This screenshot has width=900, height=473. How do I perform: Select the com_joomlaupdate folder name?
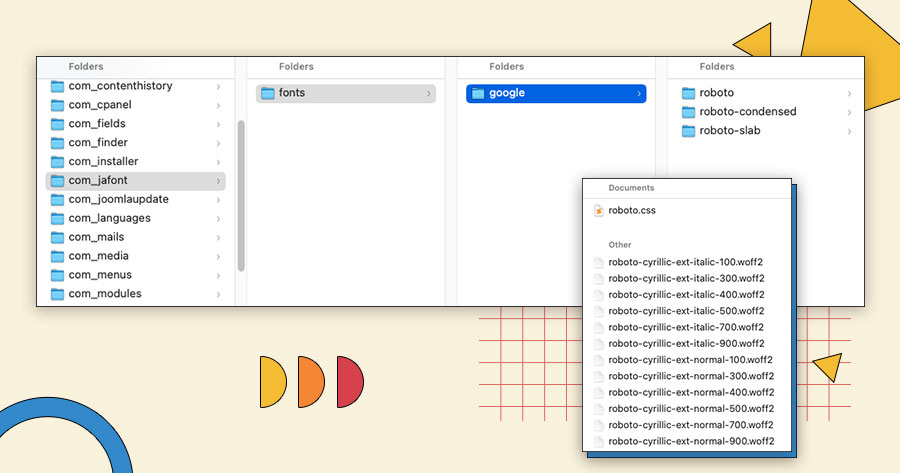coord(119,199)
